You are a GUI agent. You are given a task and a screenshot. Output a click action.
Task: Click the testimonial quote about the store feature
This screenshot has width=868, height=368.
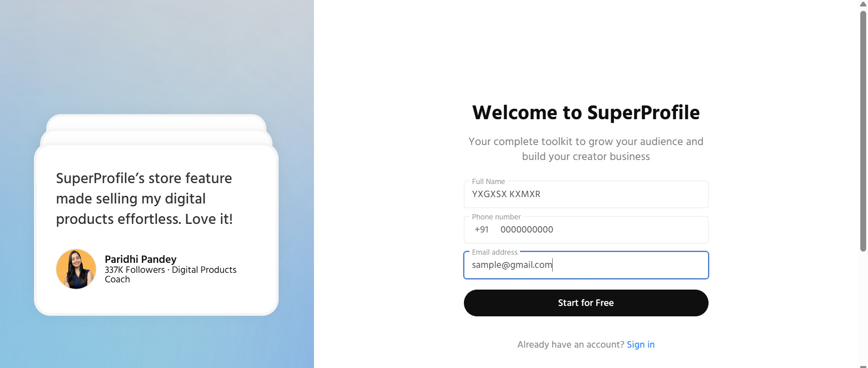tap(144, 199)
